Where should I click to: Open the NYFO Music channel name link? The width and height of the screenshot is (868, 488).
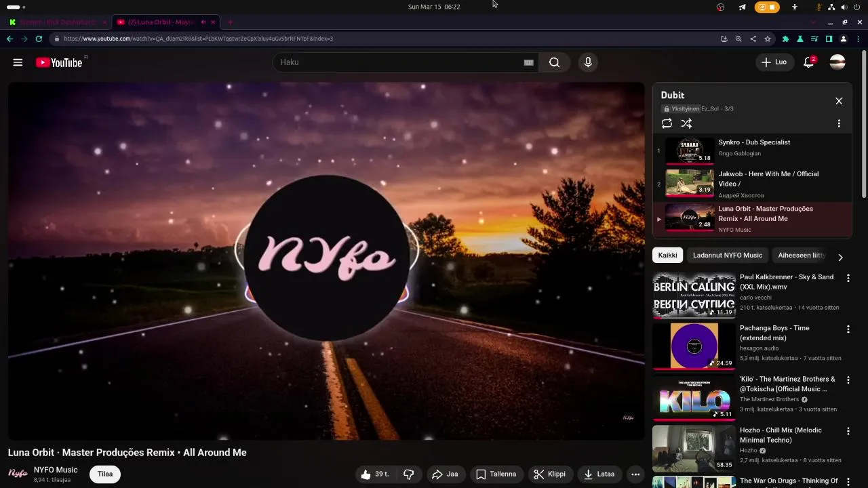[x=56, y=470]
